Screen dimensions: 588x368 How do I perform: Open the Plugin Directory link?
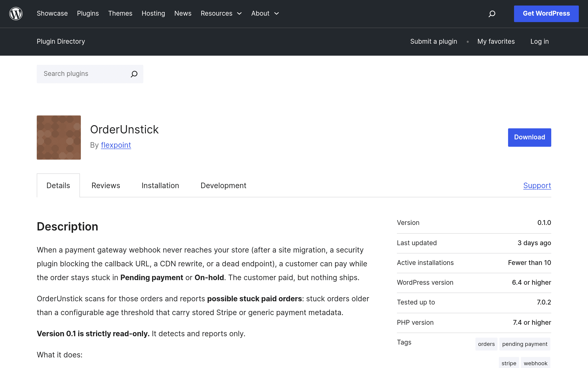click(x=61, y=41)
